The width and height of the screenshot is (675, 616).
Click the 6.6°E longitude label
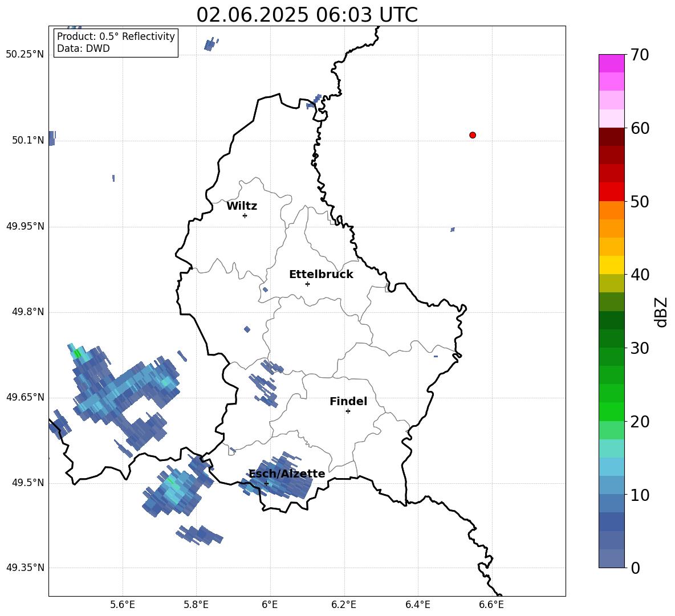pyautogui.click(x=491, y=605)
